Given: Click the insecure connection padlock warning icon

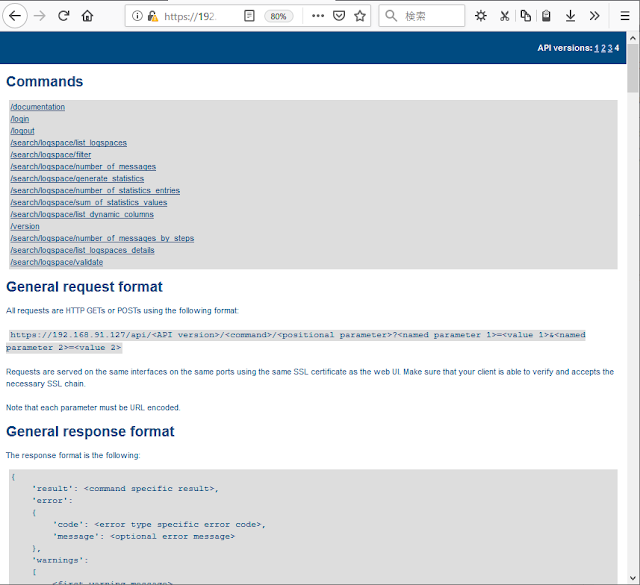Looking at the screenshot, I should [153, 16].
